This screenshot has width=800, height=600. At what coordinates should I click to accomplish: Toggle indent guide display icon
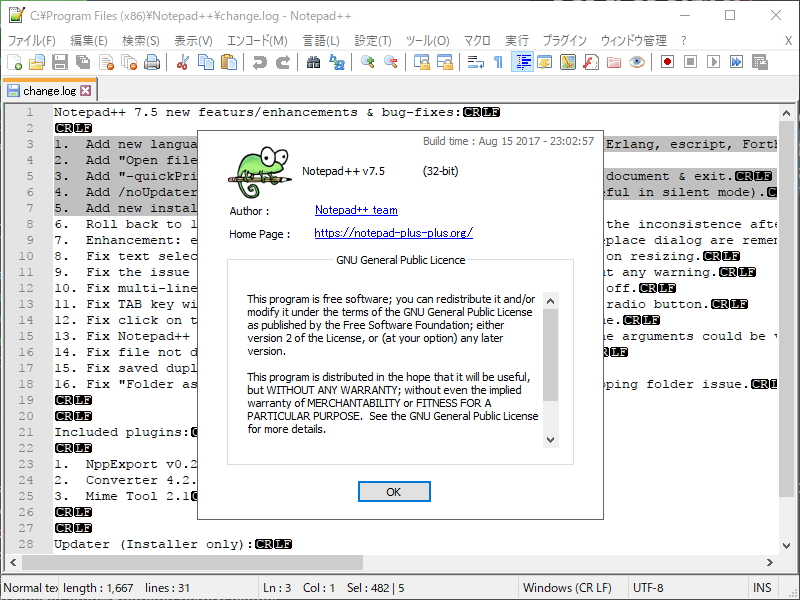point(521,62)
